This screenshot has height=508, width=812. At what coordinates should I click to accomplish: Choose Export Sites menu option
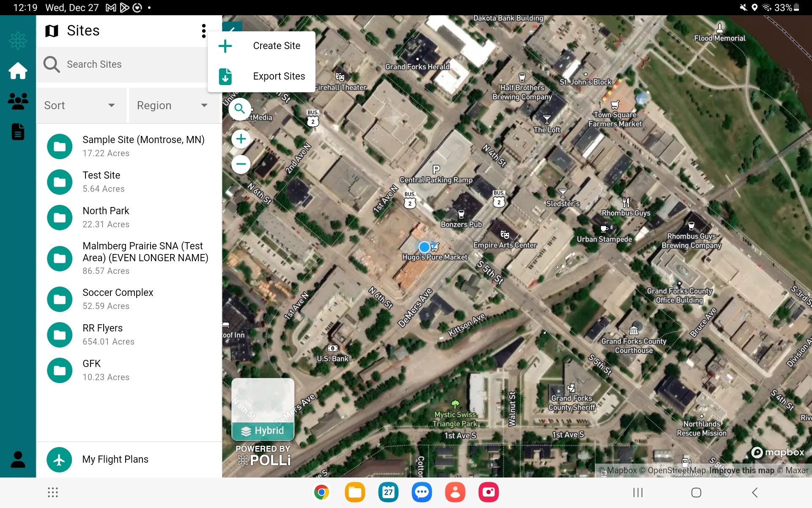point(279,76)
